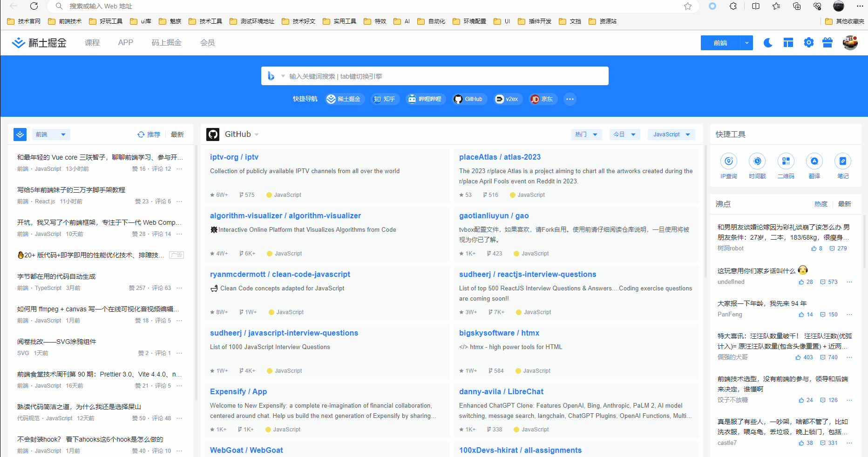Open browser extensions puzzle icon
868x457 pixels.
point(733,6)
